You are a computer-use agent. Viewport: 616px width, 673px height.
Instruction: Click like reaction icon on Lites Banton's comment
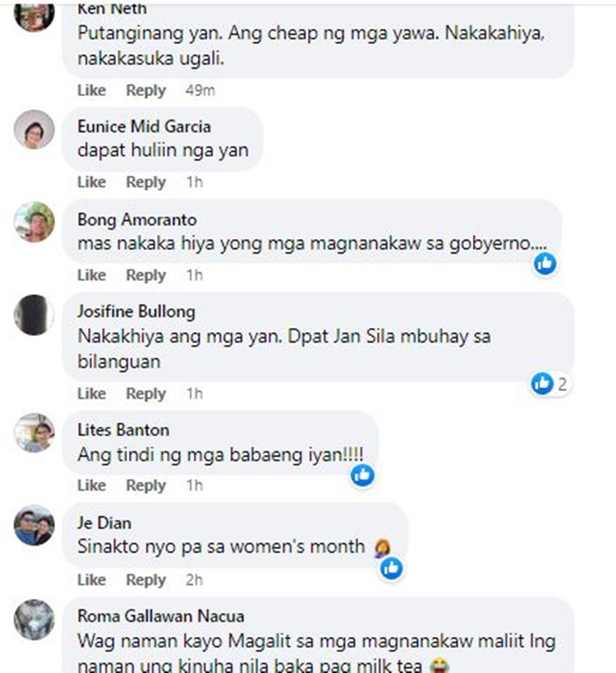click(362, 475)
